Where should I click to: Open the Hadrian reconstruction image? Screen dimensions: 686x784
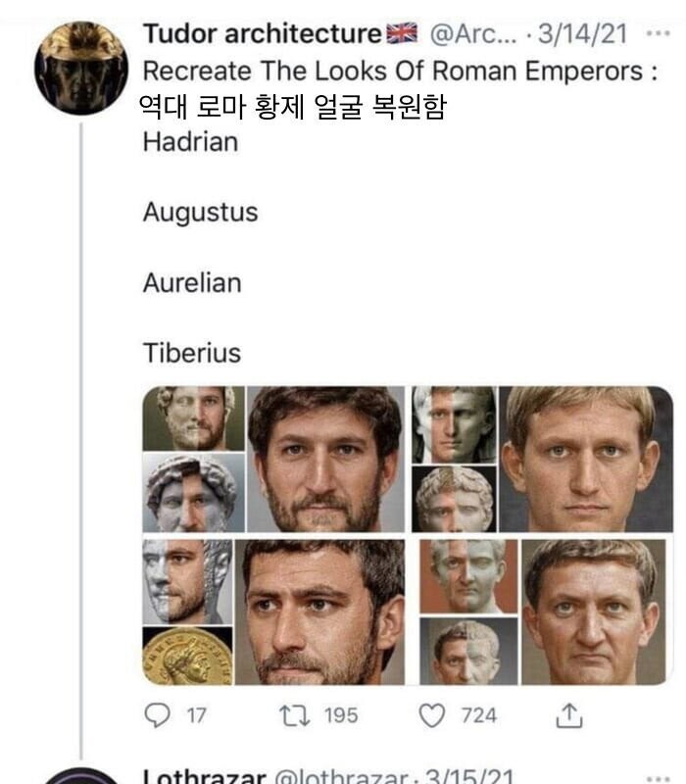pyautogui.click(x=273, y=459)
